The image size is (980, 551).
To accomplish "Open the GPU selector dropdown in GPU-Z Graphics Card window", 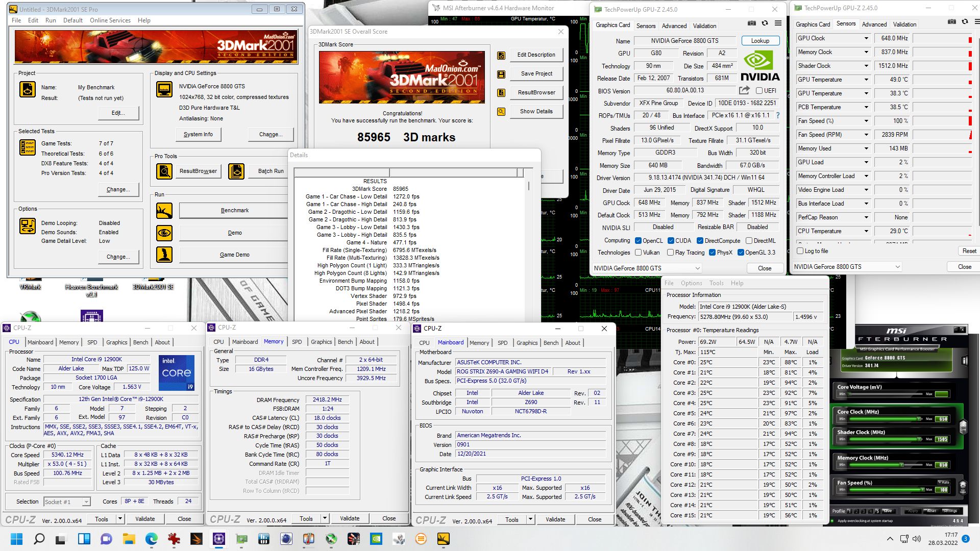I will (647, 268).
